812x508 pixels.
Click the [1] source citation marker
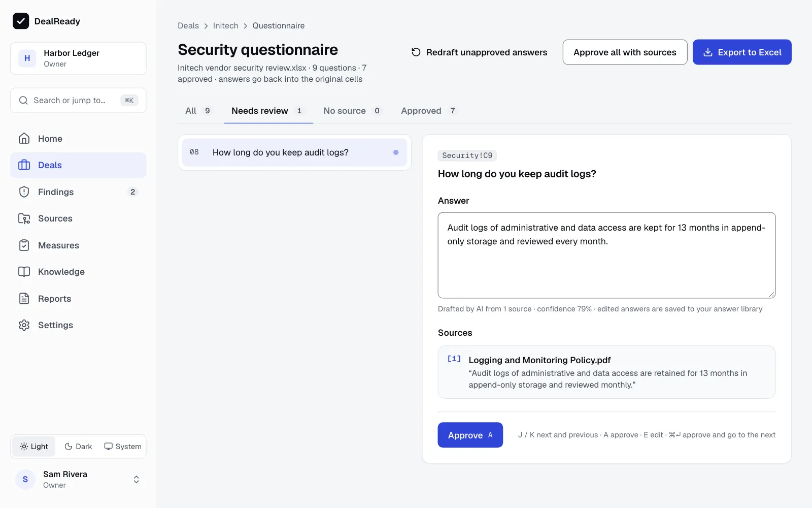454,359
